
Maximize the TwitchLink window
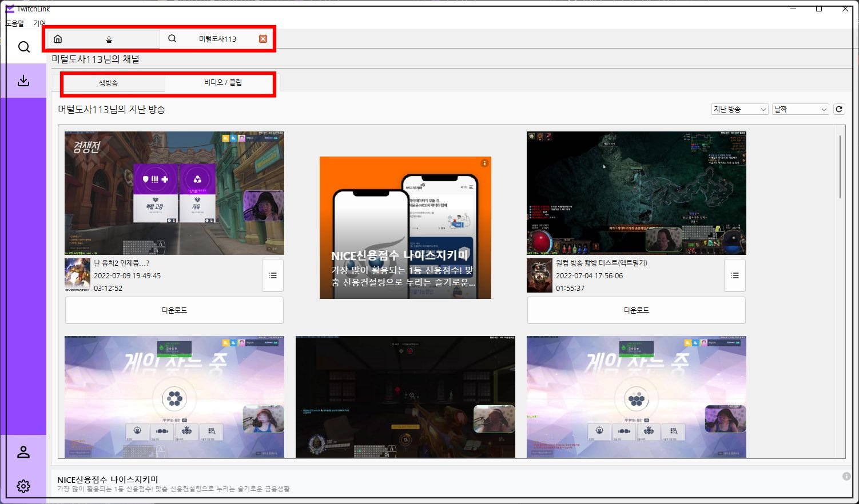click(x=819, y=9)
